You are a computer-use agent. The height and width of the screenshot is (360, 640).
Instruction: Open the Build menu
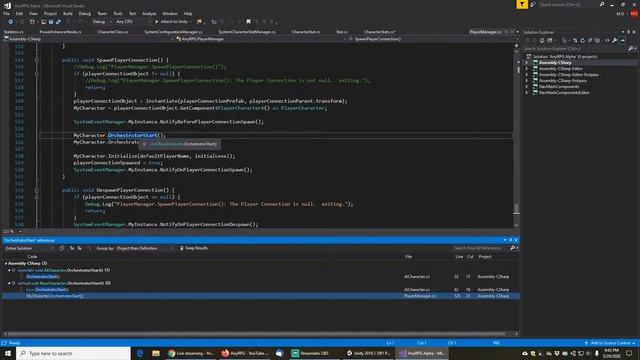click(x=68, y=13)
